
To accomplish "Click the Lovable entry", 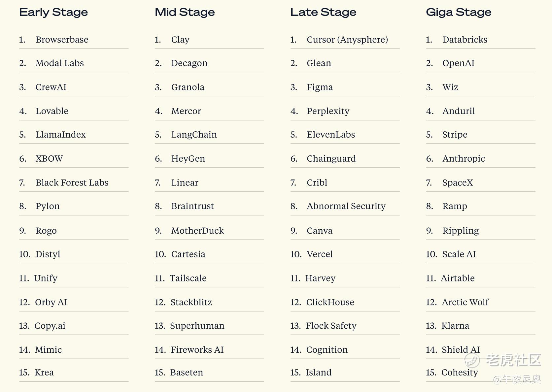I will pos(52,111).
